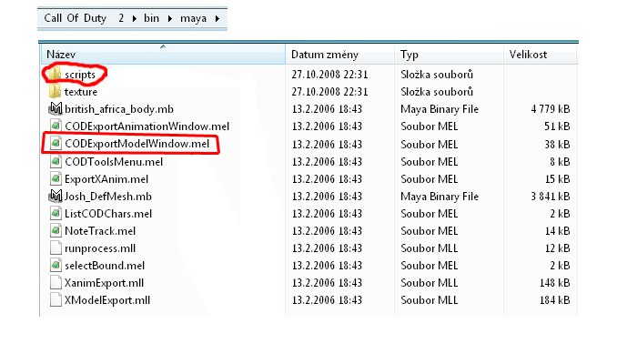Expand dropdown arrow after Call Of Duty 2
Viewport: 637px width, 364px height.
coord(134,19)
